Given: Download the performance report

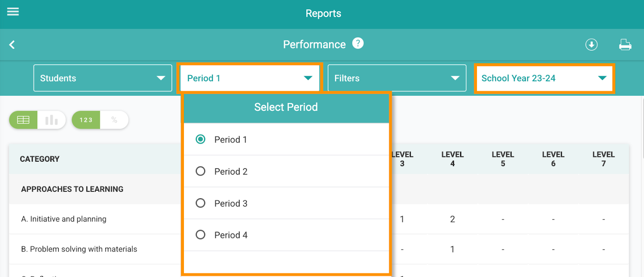Looking at the screenshot, I should [x=591, y=45].
